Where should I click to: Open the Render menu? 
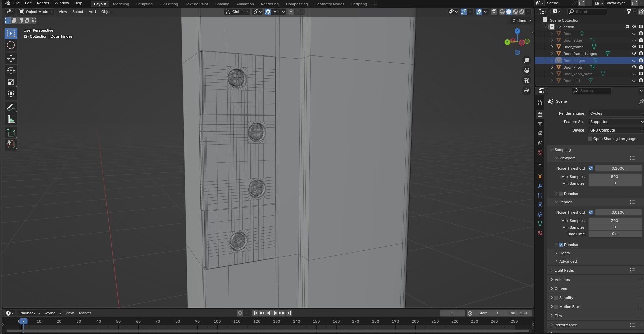tap(43, 3)
